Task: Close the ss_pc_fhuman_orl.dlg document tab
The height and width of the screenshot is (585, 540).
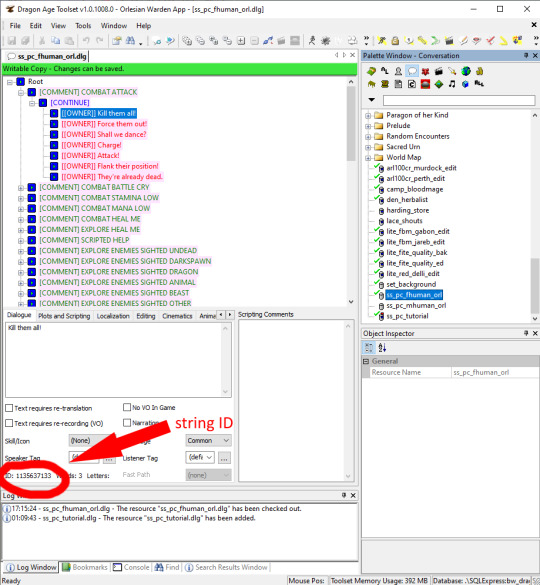Action: (352, 55)
